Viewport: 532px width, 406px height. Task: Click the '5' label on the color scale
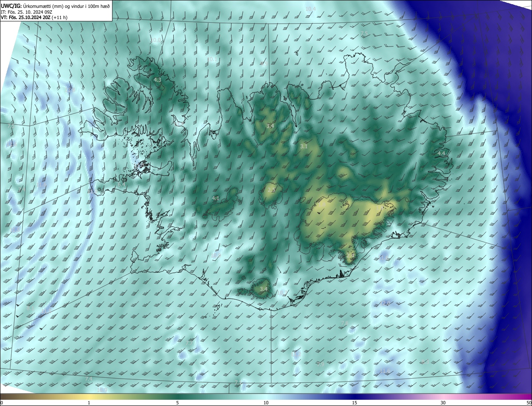177,403
